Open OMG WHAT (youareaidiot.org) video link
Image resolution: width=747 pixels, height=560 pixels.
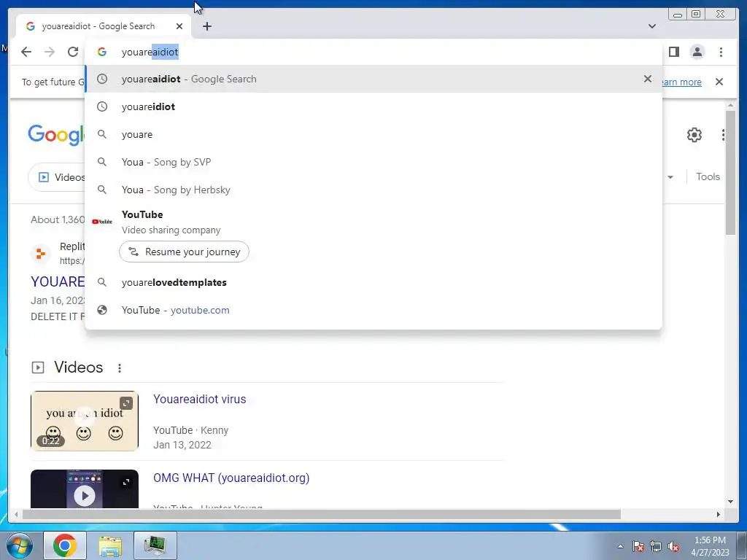(x=231, y=478)
